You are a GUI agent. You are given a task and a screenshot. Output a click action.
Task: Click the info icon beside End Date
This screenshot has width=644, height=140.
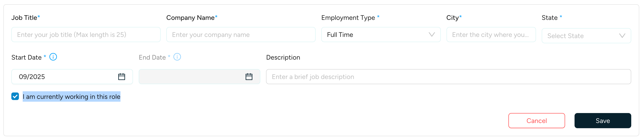pyautogui.click(x=177, y=57)
